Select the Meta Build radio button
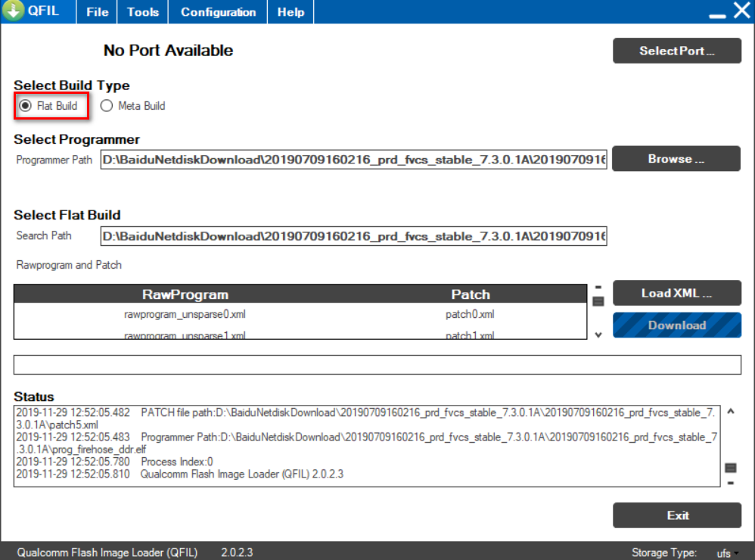Screen dimensions: 755x560 (x=107, y=106)
